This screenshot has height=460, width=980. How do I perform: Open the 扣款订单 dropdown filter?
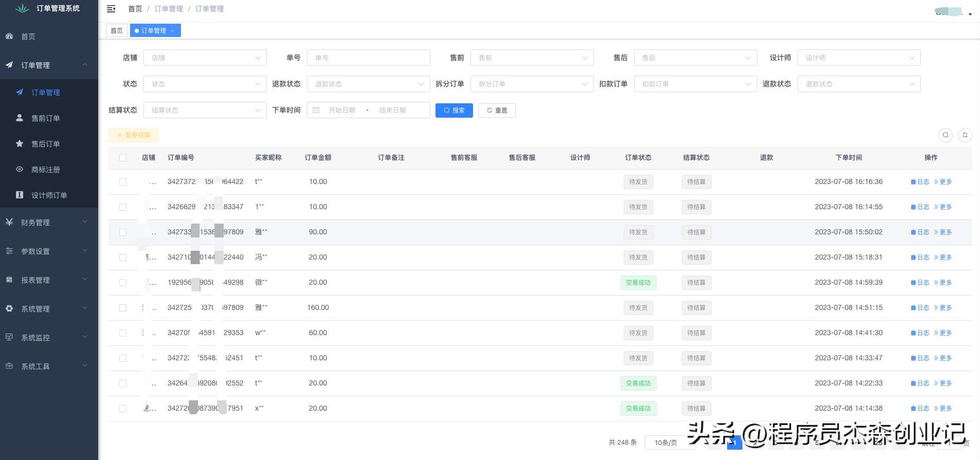pyautogui.click(x=696, y=84)
